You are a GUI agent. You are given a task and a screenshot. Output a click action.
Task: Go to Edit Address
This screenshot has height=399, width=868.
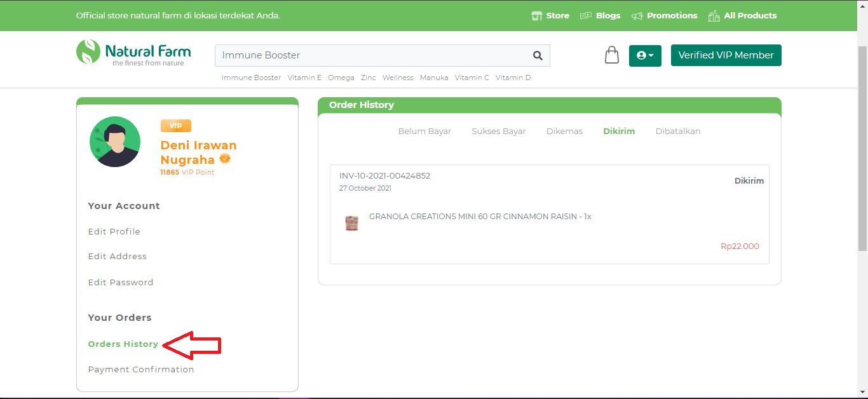(x=118, y=257)
